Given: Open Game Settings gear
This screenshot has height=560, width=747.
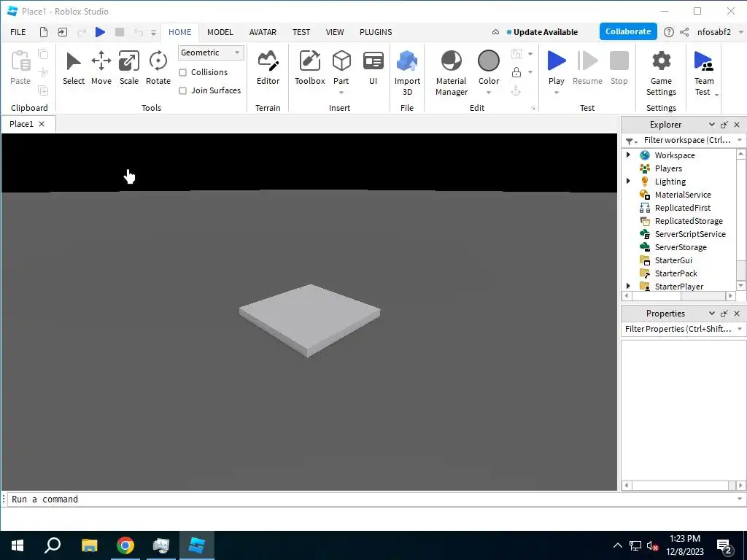Looking at the screenshot, I should click(661, 61).
